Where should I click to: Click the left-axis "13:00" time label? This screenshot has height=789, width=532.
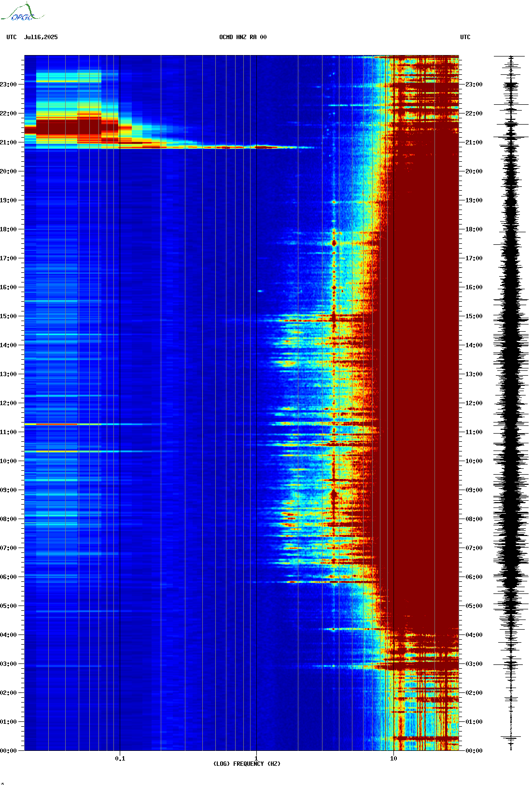[x=8, y=374]
